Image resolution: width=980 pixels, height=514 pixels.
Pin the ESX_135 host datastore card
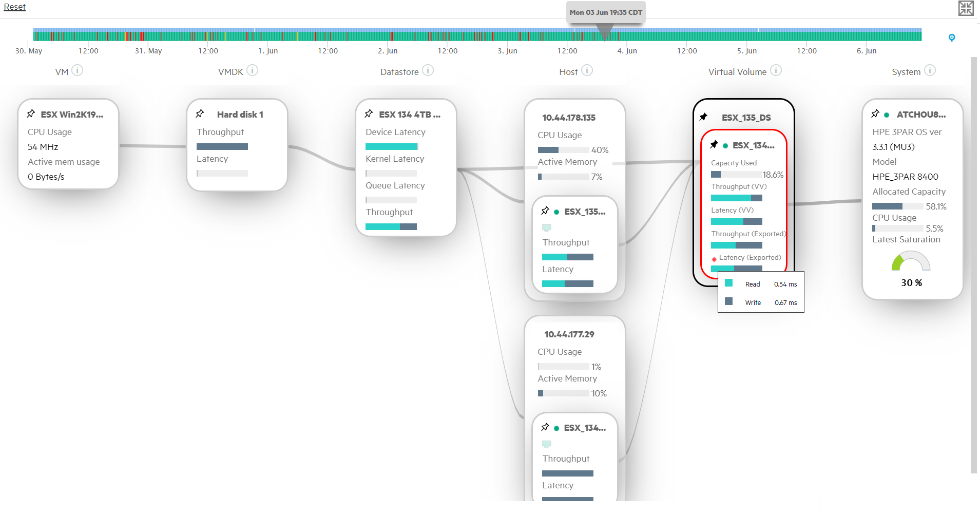545,211
